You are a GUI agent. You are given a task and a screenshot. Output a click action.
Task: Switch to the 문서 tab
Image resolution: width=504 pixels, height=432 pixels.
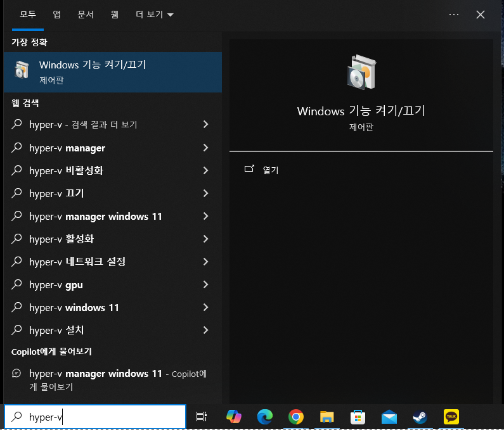(86, 15)
